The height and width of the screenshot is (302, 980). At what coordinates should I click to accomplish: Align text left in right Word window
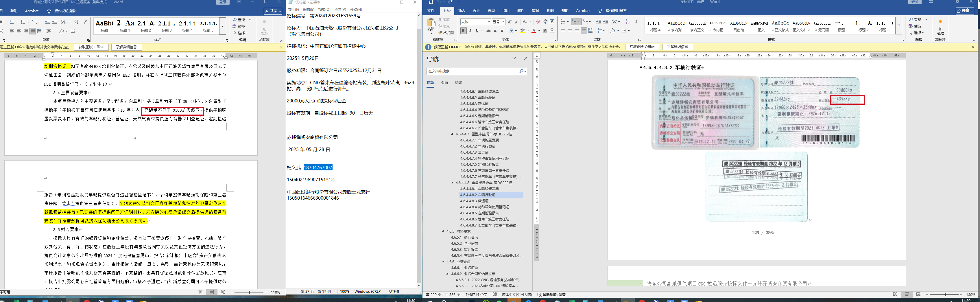click(563, 31)
